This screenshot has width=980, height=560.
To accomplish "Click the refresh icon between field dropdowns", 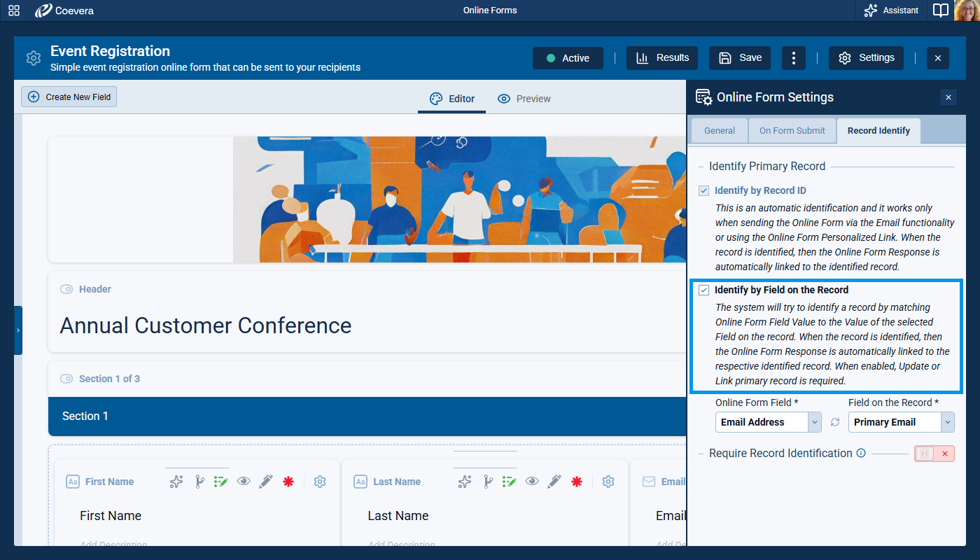I will (834, 422).
